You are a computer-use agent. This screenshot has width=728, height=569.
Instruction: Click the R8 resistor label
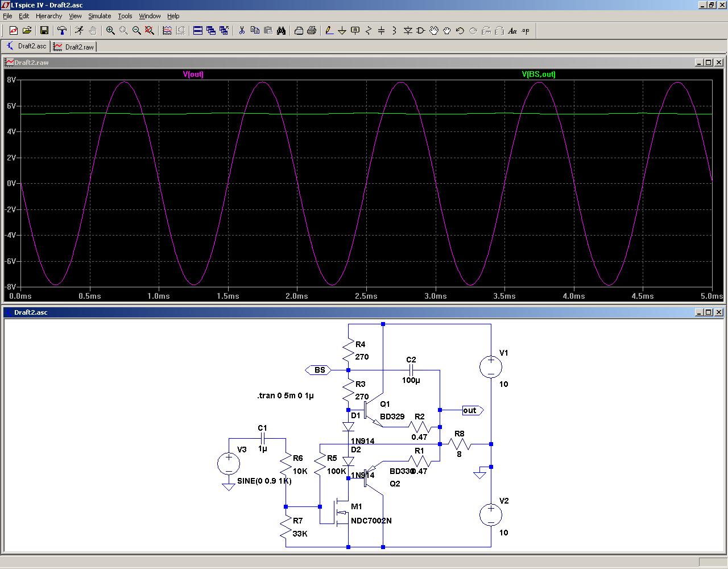[460, 434]
